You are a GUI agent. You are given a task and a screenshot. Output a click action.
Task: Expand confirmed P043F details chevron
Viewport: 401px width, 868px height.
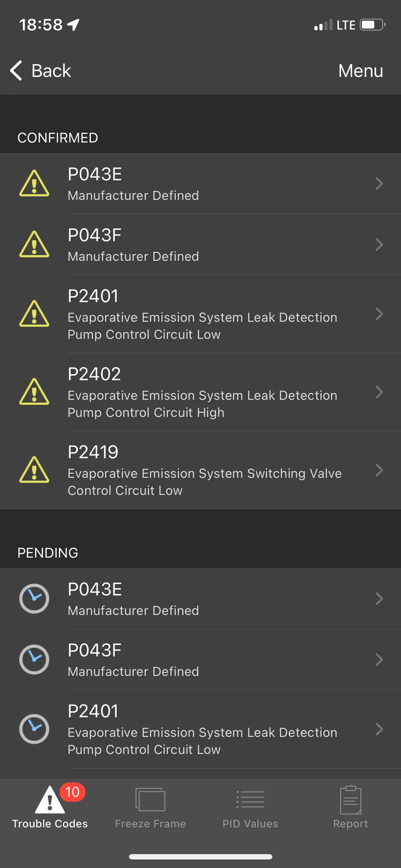[x=379, y=245]
